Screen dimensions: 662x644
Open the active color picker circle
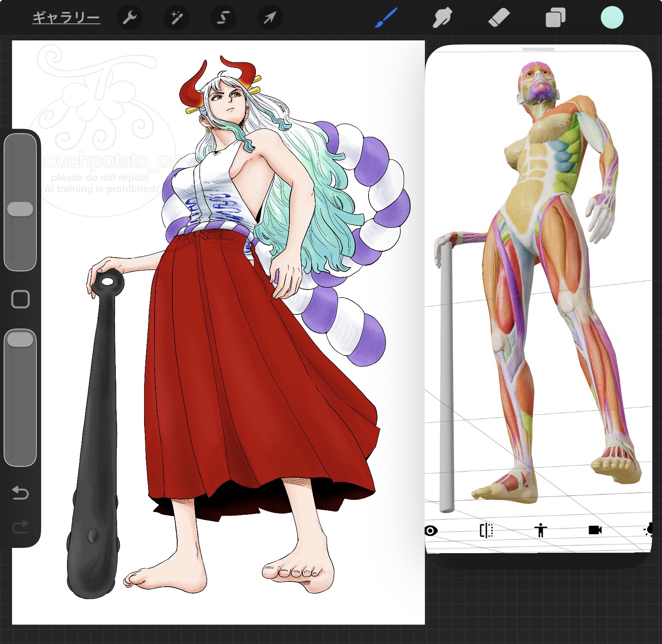point(612,18)
